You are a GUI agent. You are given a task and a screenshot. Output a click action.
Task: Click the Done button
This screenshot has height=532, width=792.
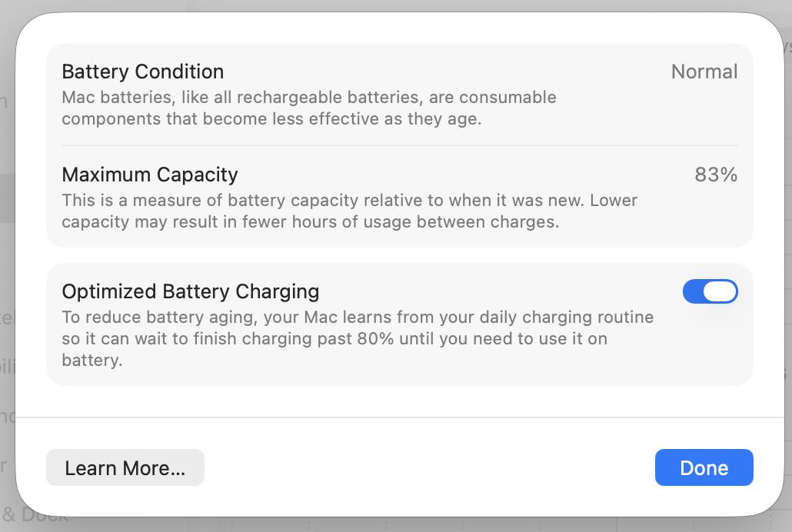[704, 467]
